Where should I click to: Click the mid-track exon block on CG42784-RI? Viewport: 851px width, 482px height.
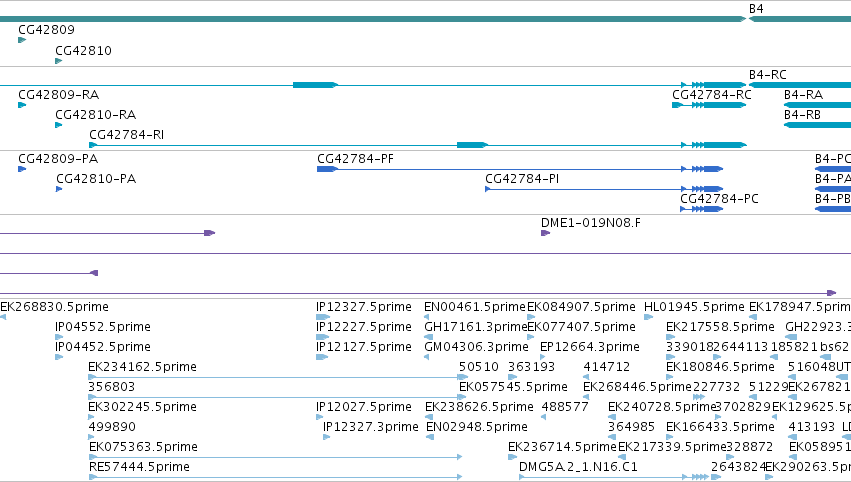point(472,145)
